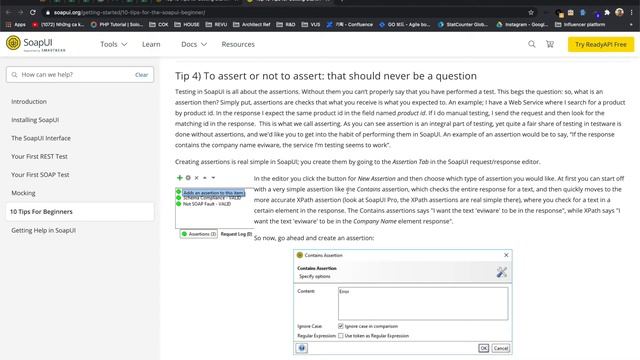Open the Instagram Google bookmark

click(522, 24)
